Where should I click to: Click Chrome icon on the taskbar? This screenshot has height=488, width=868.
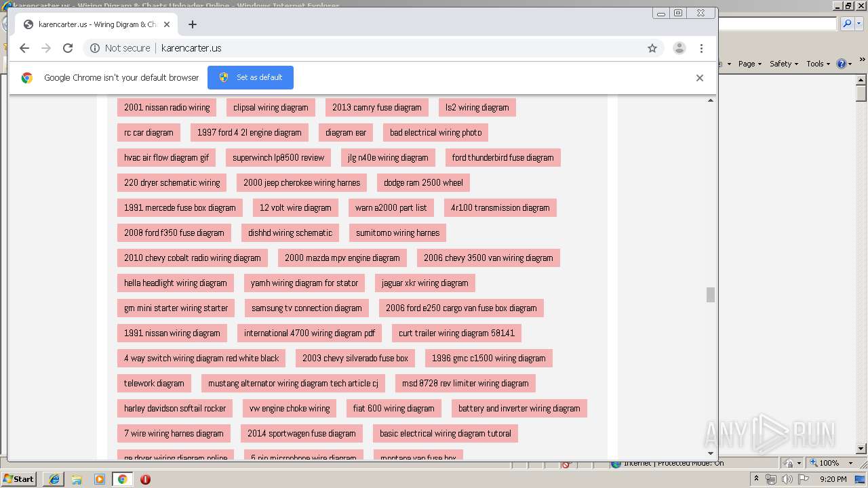(x=123, y=479)
